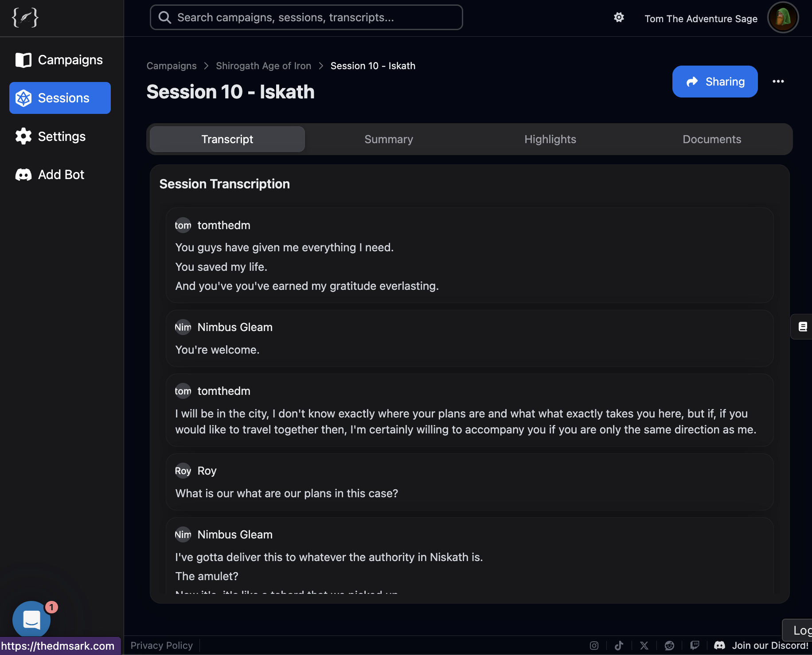This screenshot has width=812, height=655.
Task: Click the DM's Ark quill logo
Action: pos(25,18)
